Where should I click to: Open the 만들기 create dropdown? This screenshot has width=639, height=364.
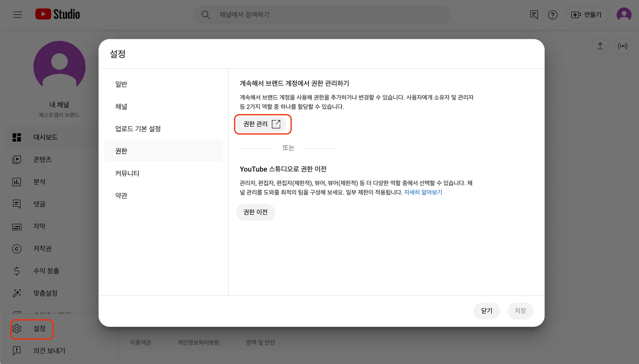point(587,15)
